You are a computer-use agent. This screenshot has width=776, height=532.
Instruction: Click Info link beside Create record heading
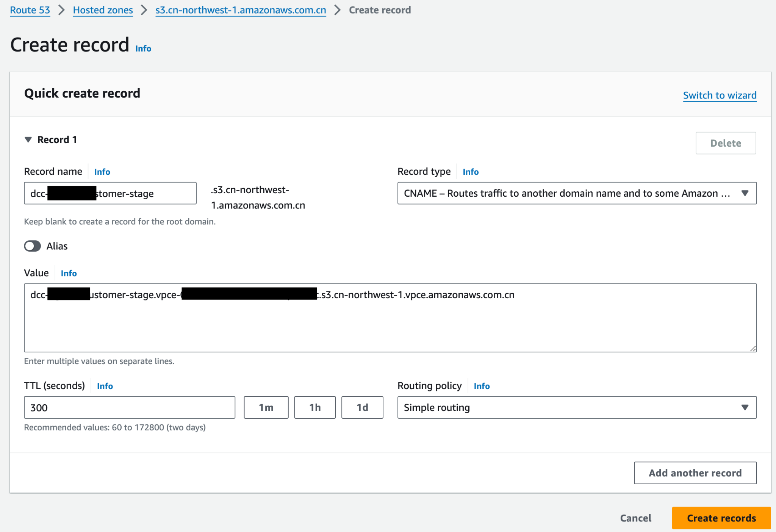(x=143, y=49)
